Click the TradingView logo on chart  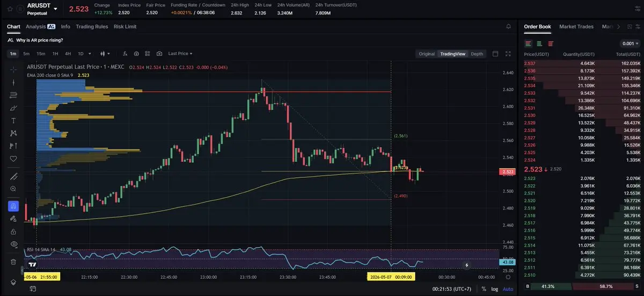32,264
